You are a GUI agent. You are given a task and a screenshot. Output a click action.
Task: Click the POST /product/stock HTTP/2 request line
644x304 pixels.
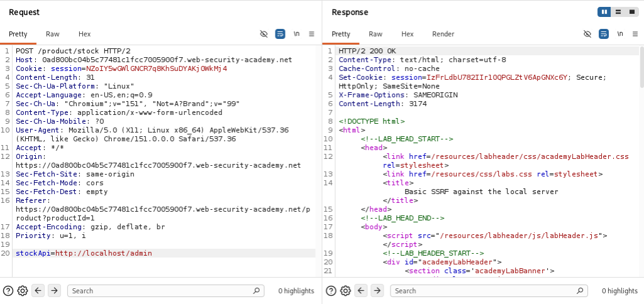click(73, 52)
